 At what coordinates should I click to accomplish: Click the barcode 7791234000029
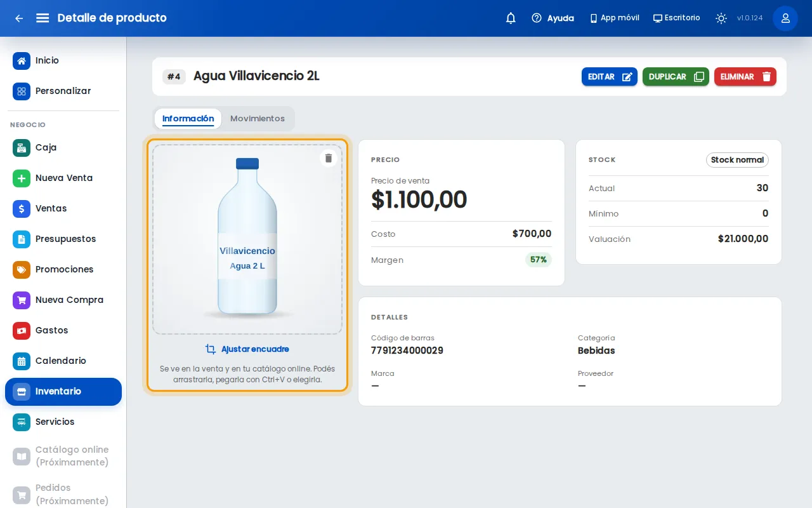(407, 351)
